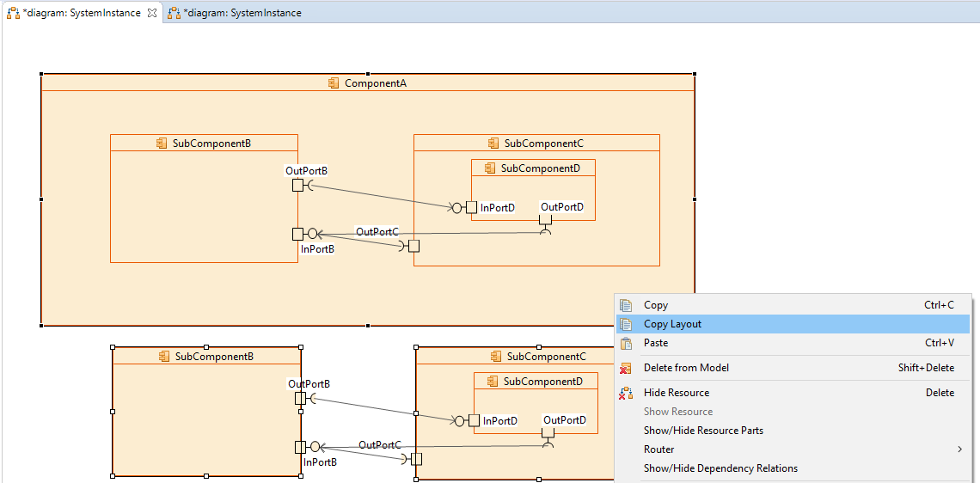Click the red Delete from Model icon
980x483 pixels.
[626, 368]
